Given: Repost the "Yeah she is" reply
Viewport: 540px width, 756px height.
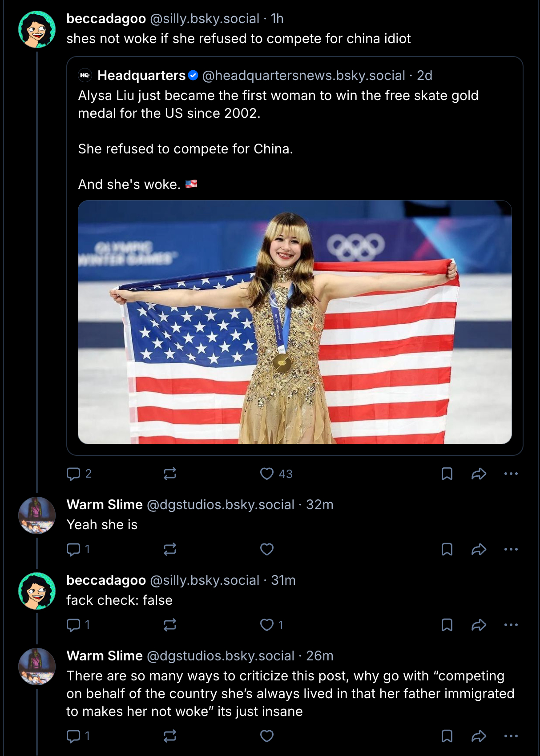Looking at the screenshot, I should 170,549.
